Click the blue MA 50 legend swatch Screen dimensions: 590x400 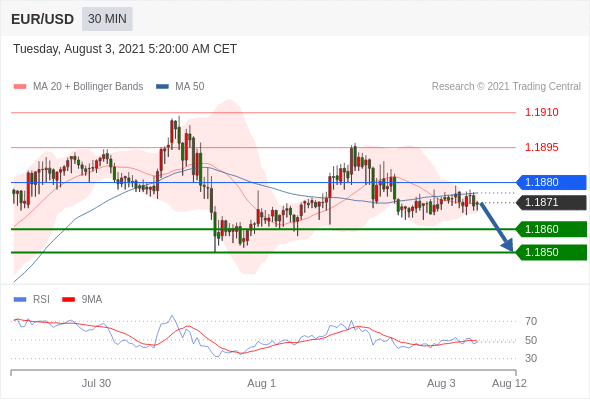(x=162, y=87)
